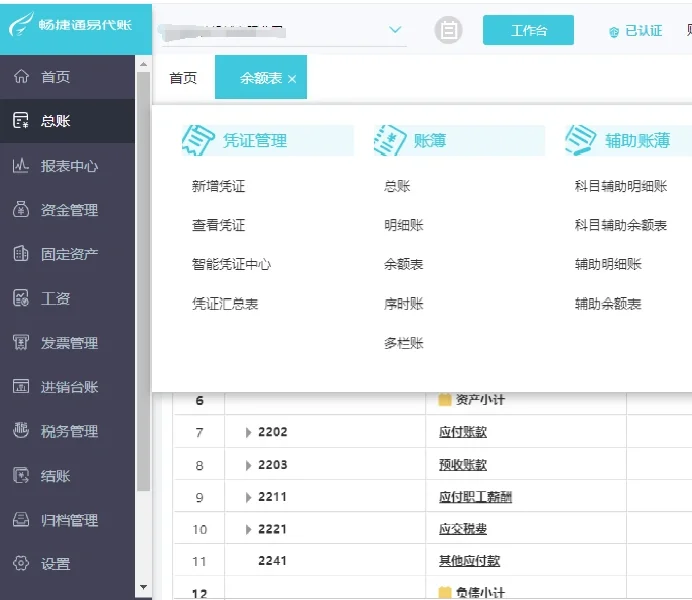Click the 资产小计 row label
The height and width of the screenshot is (600, 692).
click(x=480, y=400)
